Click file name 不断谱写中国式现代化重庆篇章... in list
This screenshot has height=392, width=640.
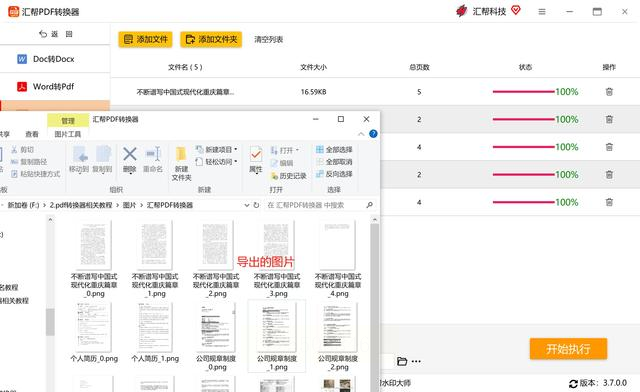pyautogui.click(x=185, y=92)
